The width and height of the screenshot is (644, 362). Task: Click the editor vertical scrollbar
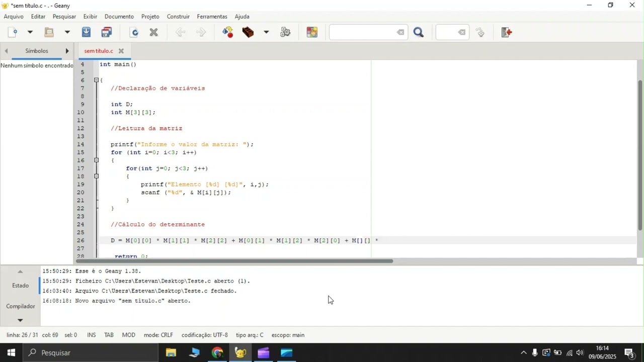tap(640, 155)
